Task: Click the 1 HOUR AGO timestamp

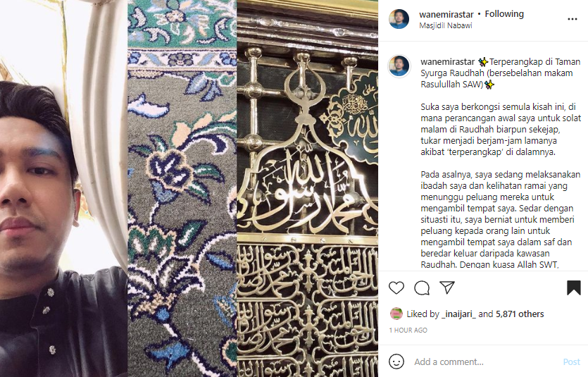Action: pos(408,330)
